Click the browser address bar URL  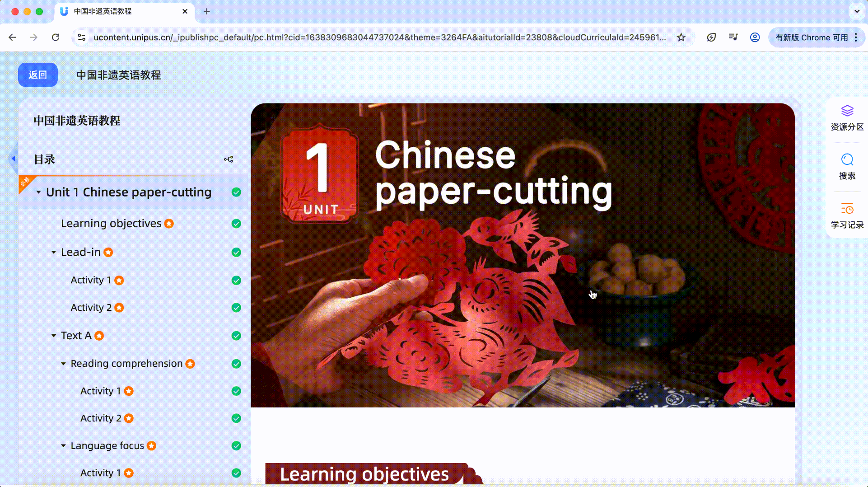379,37
